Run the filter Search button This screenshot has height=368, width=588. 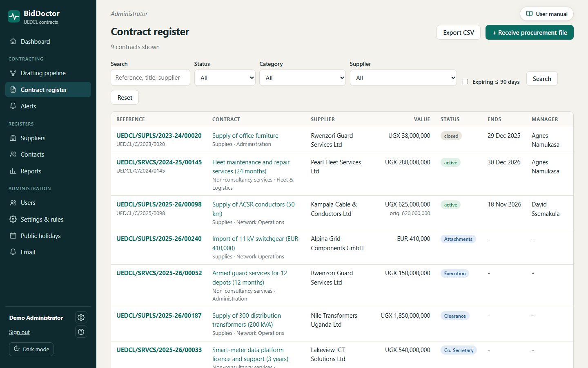542,79
